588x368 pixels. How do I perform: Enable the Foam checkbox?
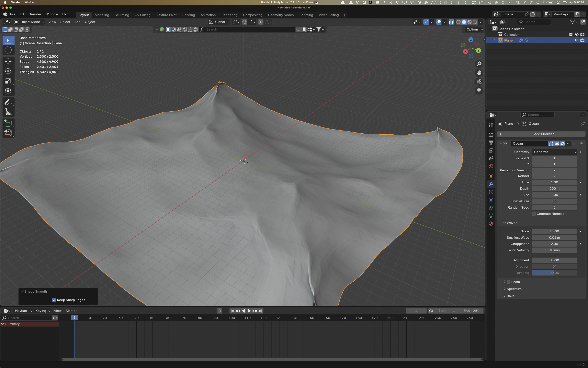[508, 282]
